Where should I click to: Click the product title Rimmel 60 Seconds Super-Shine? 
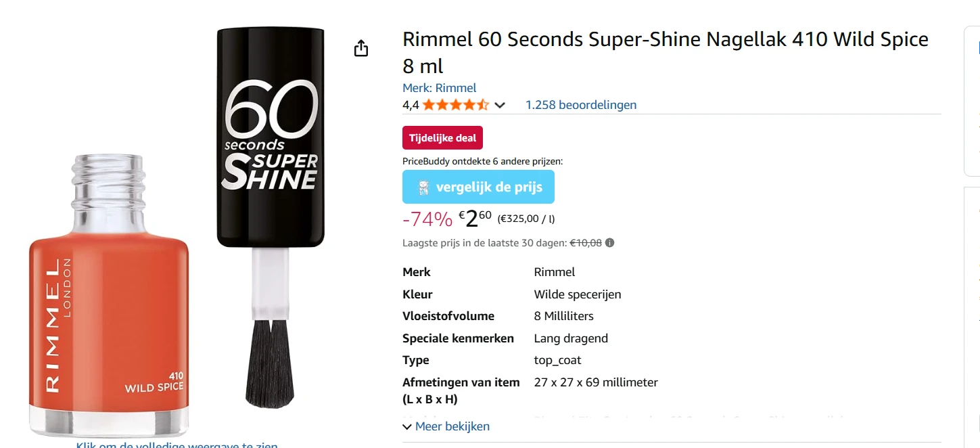[x=666, y=40]
